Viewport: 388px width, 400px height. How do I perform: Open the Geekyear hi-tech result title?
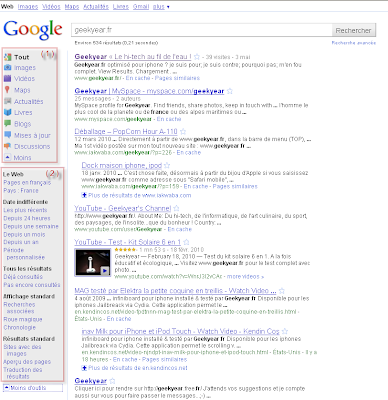pyautogui.click(x=133, y=57)
